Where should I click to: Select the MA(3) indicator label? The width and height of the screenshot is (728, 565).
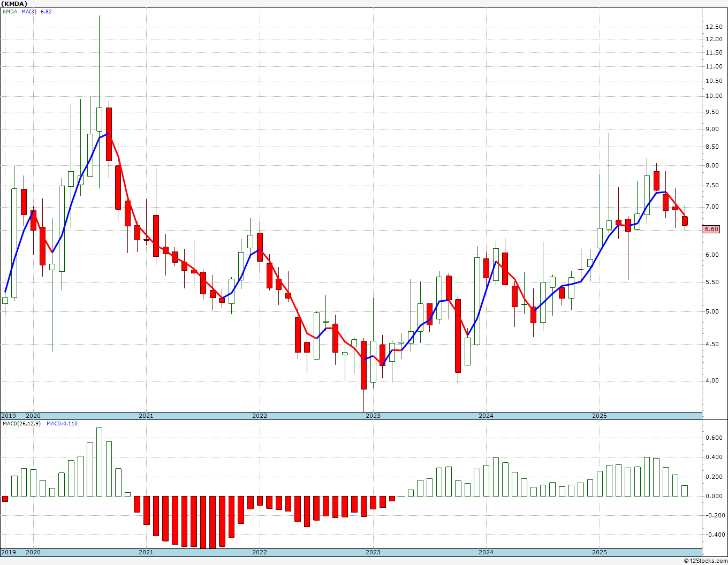coord(29,11)
